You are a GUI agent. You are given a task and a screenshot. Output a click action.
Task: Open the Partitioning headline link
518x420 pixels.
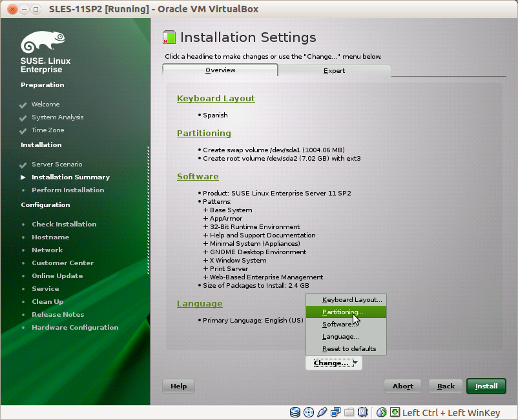pyautogui.click(x=204, y=133)
